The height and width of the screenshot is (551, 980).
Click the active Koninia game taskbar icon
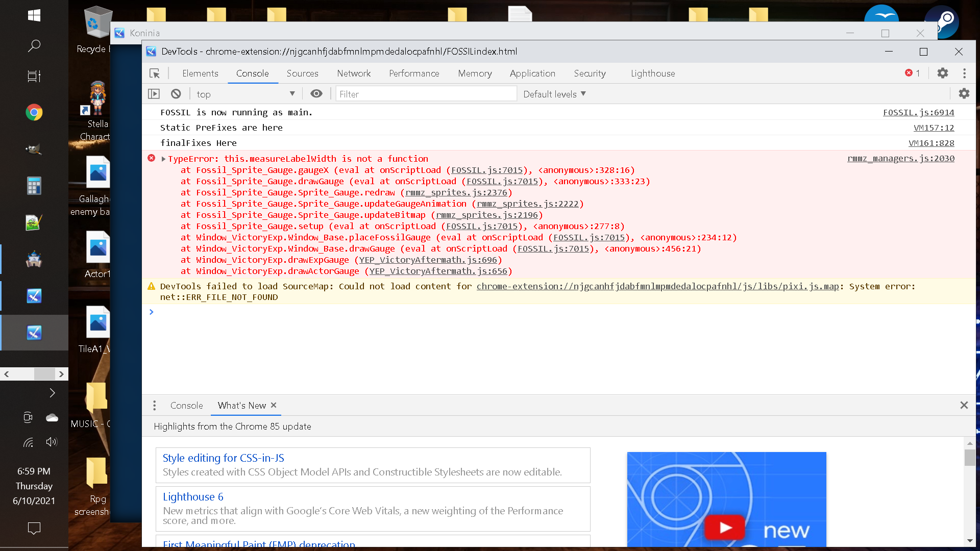point(34,333)
